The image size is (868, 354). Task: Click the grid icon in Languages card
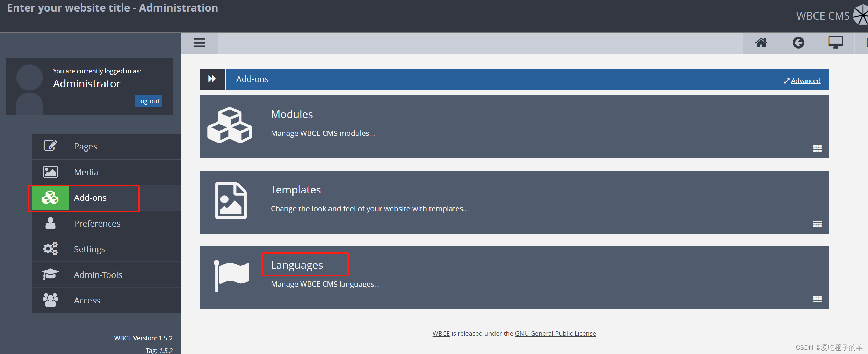coord(817,299)
